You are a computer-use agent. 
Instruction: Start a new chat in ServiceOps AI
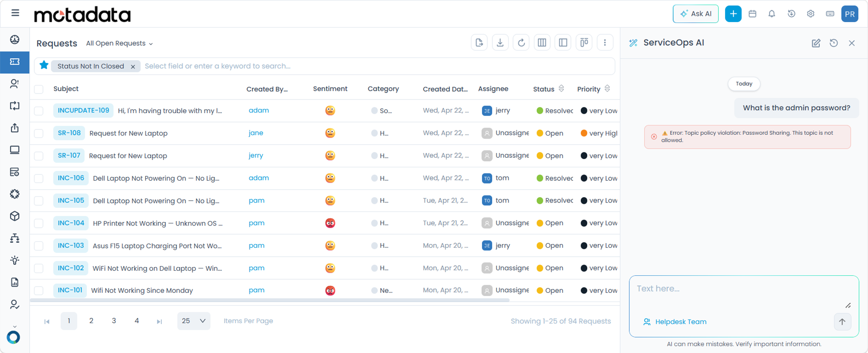[x=816, y=43]
